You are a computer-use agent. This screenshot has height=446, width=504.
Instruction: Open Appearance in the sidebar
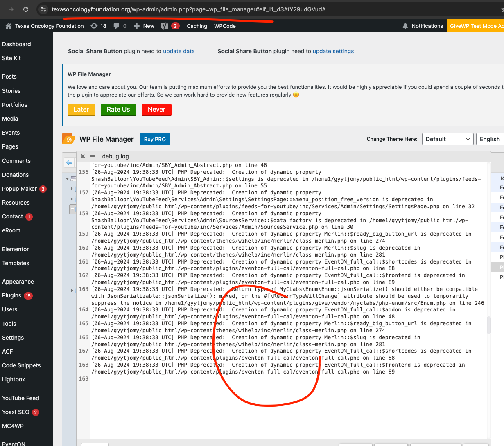pos(18,282)
